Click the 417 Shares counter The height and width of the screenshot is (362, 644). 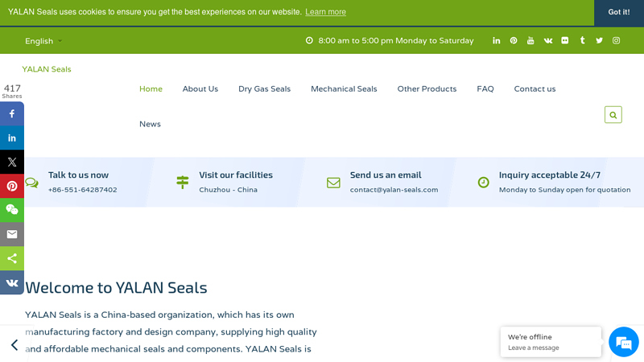point(12,91)
